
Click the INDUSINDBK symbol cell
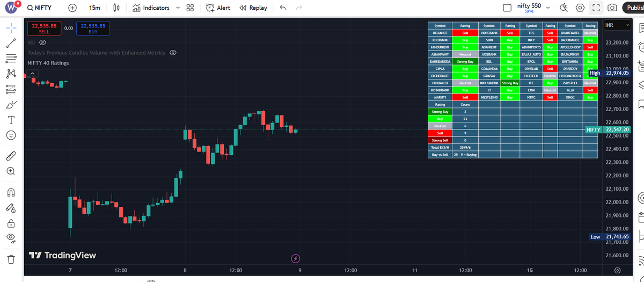point(489,83)
